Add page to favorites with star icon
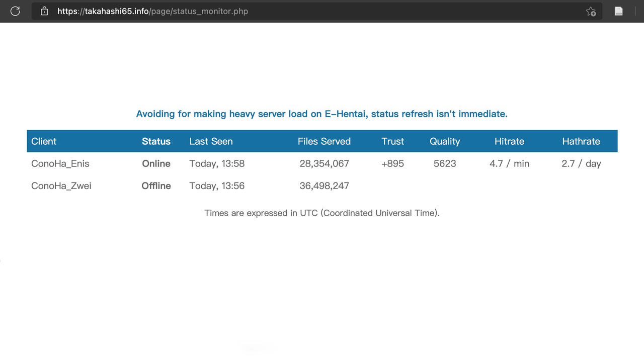The height and width of the screenshot is (362, 644). tap(591, 11)
